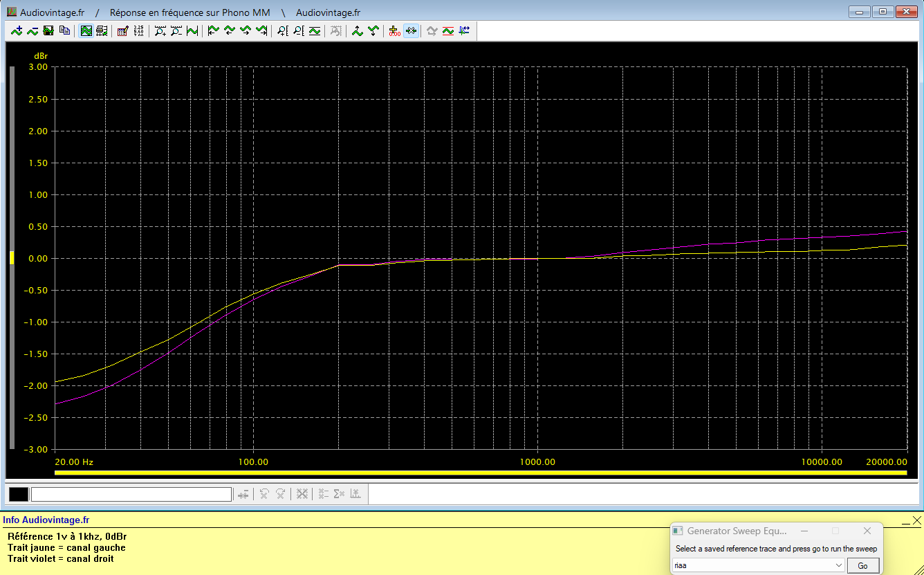The height and width of the screenshot is (575, 924).
Task: Click the greyed-out toolbar icon after fit-trace
Action: point(336,30)
